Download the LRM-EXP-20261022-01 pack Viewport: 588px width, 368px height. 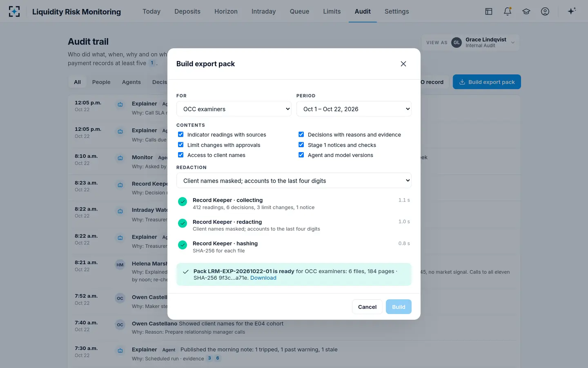point(263,278)
